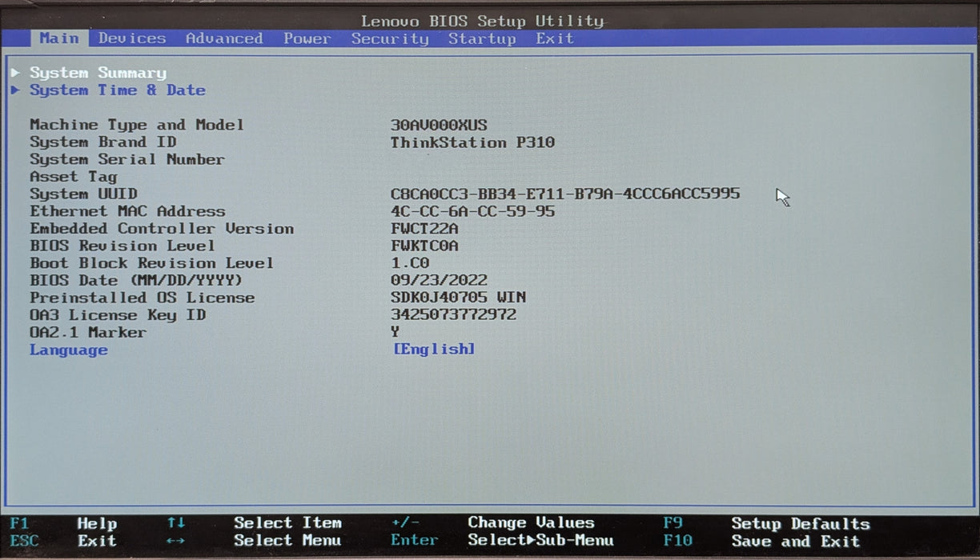This screenshot has height=560, width=980.
Task: Click the Boot Block Revision Level label
Action: point(152,263)
